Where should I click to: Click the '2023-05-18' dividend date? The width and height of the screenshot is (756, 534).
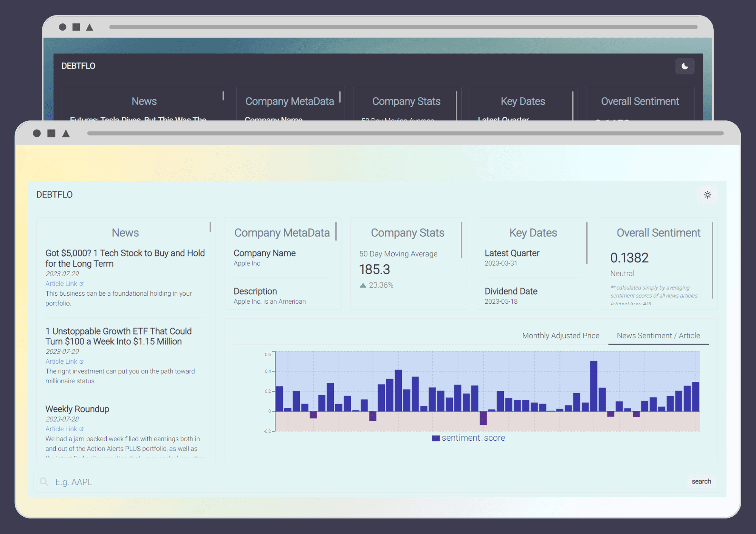501,301
